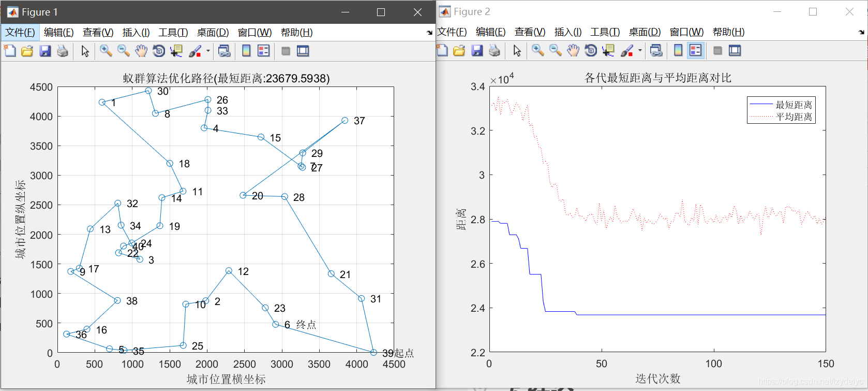Click Link Plot icon in Figure 1
The height and width of the screenshot is (391, 868).
pos(224,51)
